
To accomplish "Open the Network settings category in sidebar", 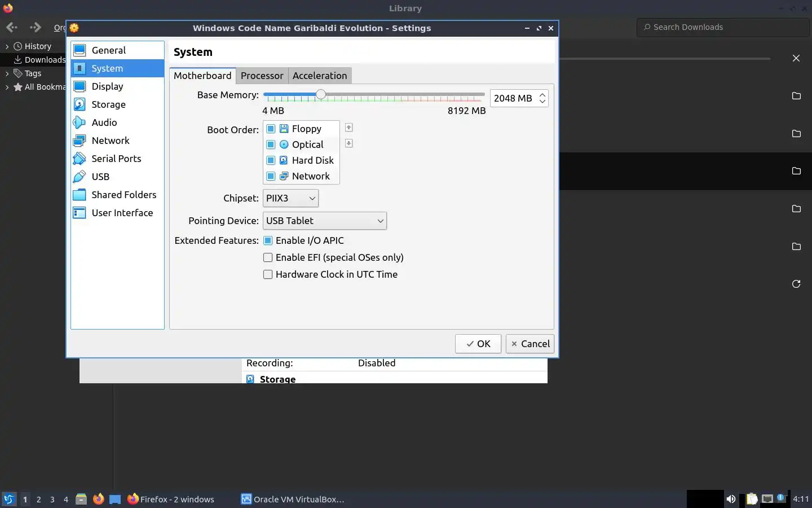I will [x=117, y=141].
